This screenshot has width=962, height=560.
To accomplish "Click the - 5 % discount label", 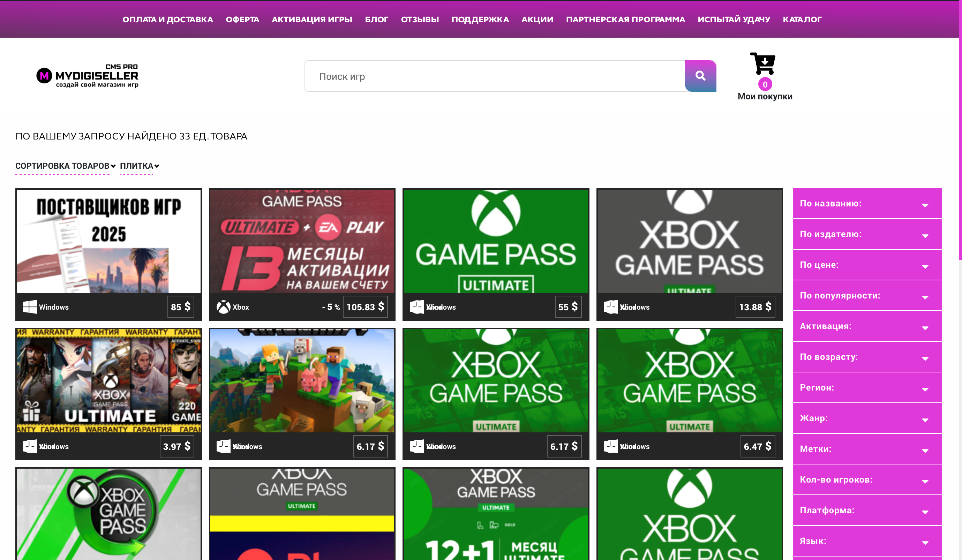I will tap(331, 307).
